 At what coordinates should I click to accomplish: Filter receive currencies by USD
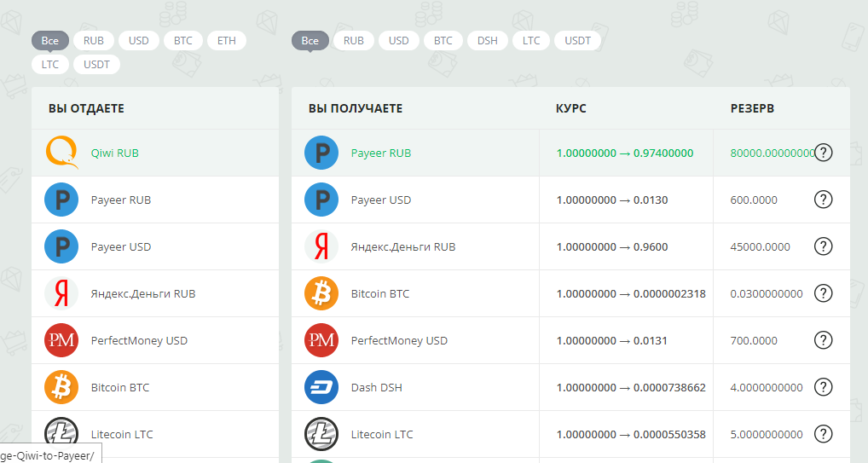pyautogui.click(x=398, y=40)
